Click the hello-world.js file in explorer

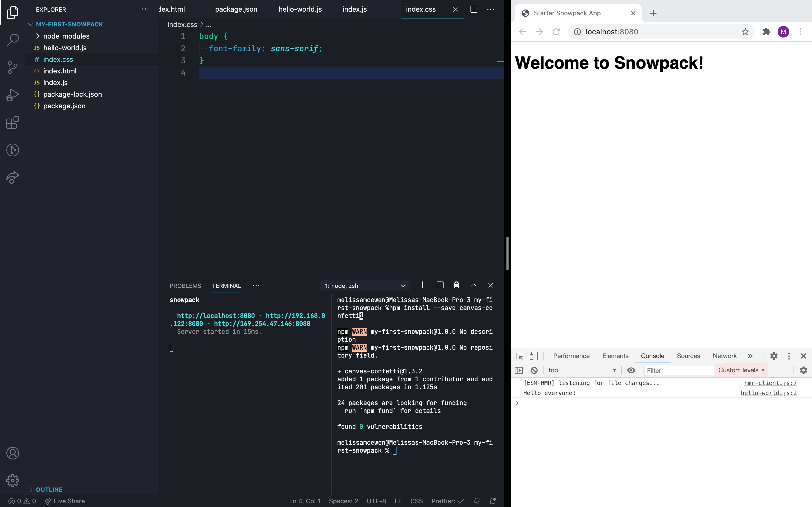tap(65, 47)
